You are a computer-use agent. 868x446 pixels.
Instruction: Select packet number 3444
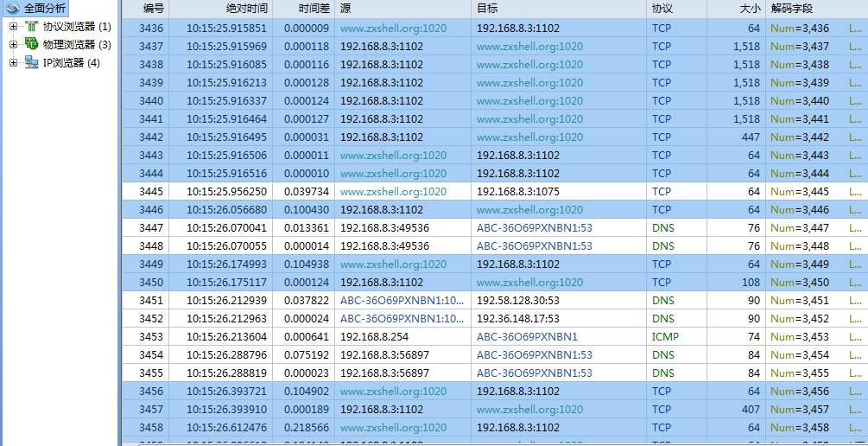point(151,174)
